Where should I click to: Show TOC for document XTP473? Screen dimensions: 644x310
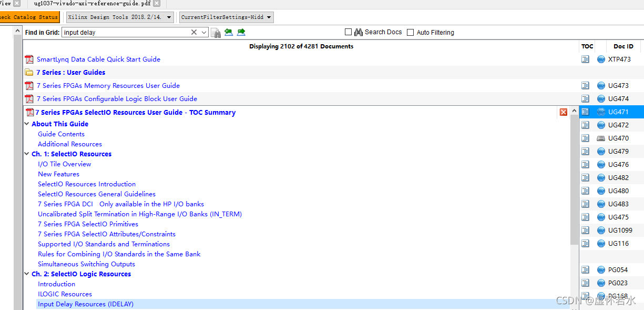pos(585,59)
